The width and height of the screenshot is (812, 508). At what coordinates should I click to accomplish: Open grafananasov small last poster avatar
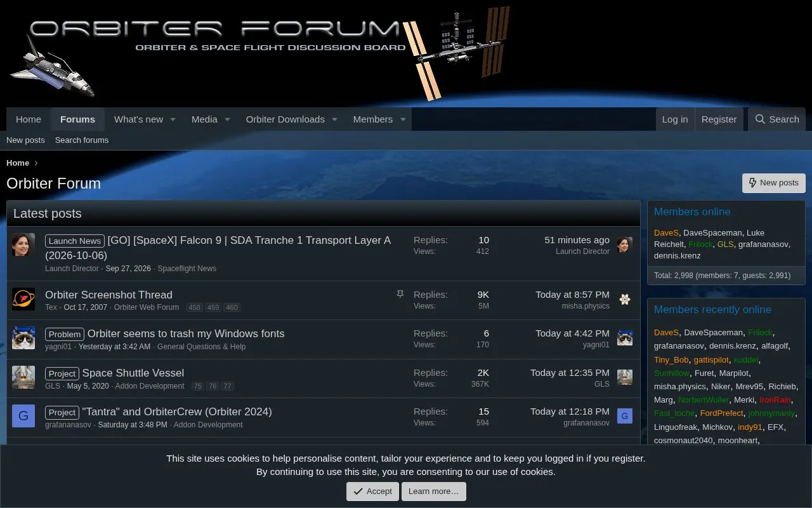tap(625, 416)
